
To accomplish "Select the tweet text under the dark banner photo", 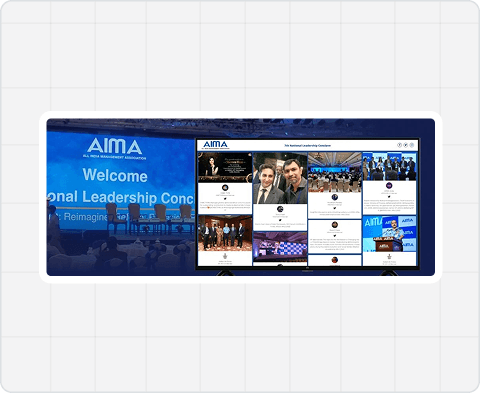I will (225, 206).
